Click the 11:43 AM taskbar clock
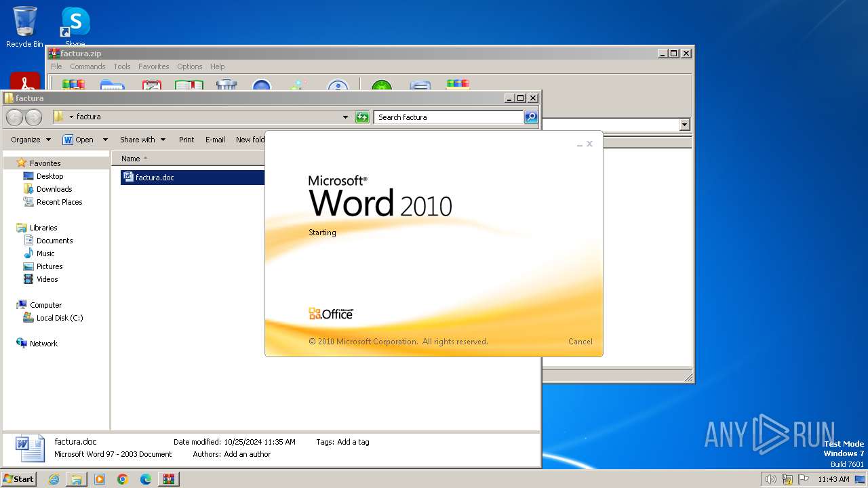Screen dimensions: 868x488 (833, 479)
